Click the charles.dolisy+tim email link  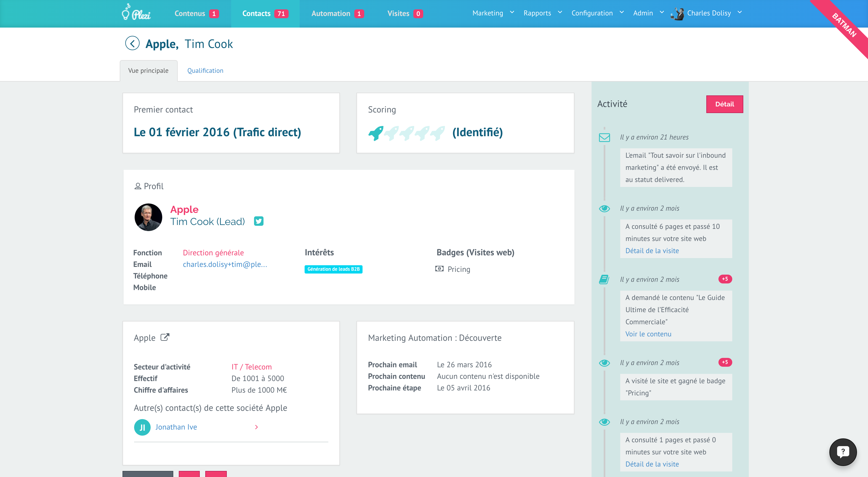225,265
